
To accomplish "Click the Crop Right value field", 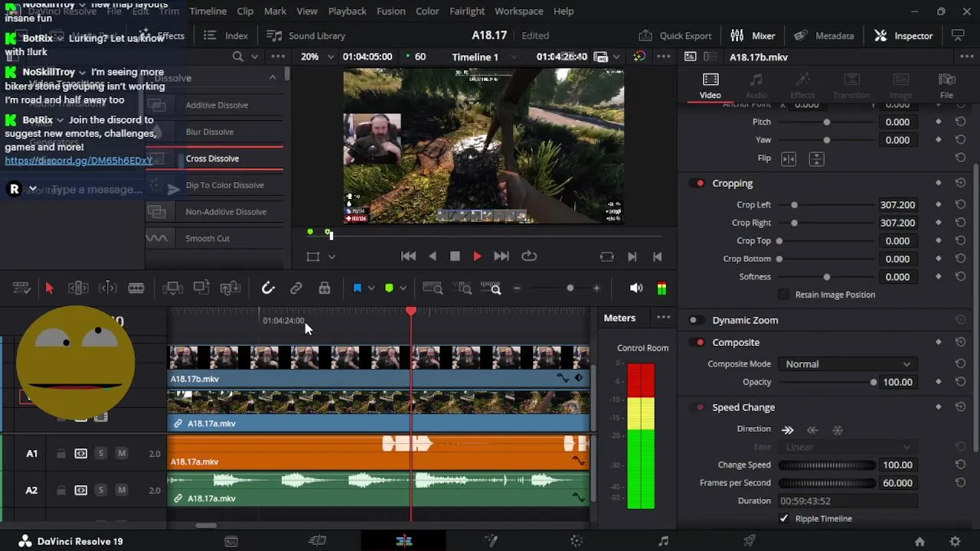I will coord(898,223).
